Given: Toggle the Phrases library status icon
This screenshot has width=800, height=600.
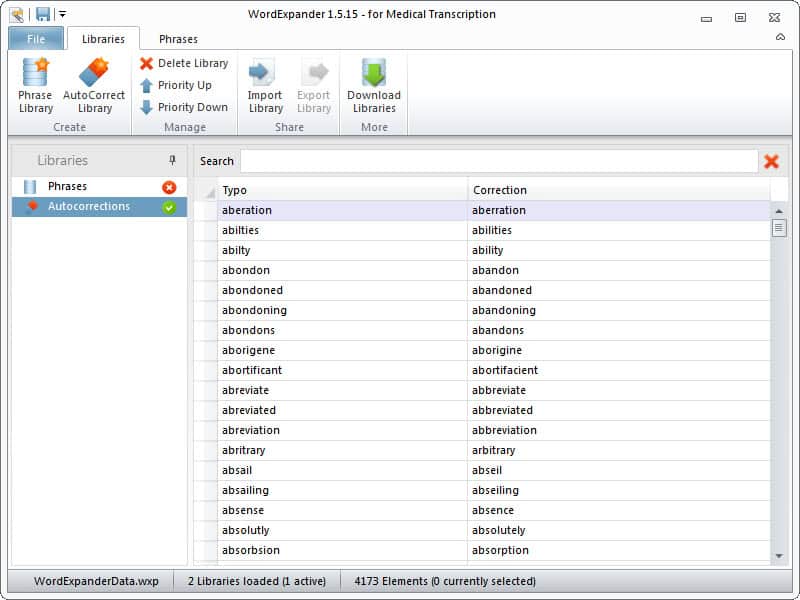Looking at the screenshot, I should [170, 186].
